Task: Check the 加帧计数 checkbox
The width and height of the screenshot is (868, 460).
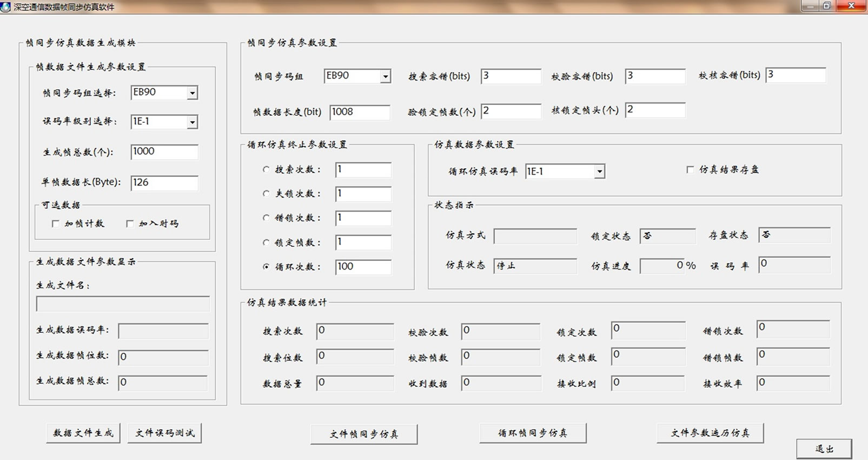Action: click(55, 224)
